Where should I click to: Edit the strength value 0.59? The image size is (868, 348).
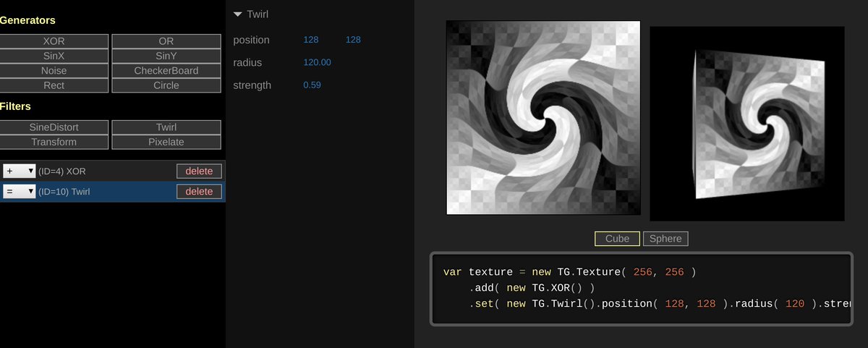coord(312,85)
